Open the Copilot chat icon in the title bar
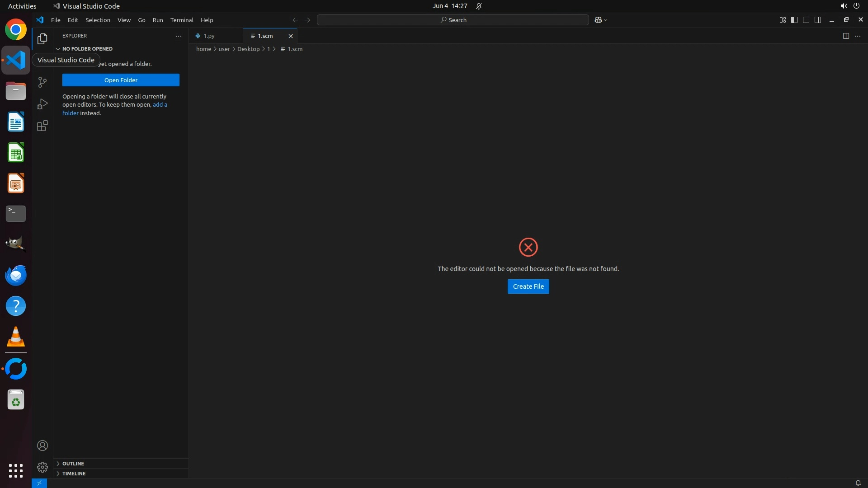This screenshot has width=868, height=488. click(598, 20)
